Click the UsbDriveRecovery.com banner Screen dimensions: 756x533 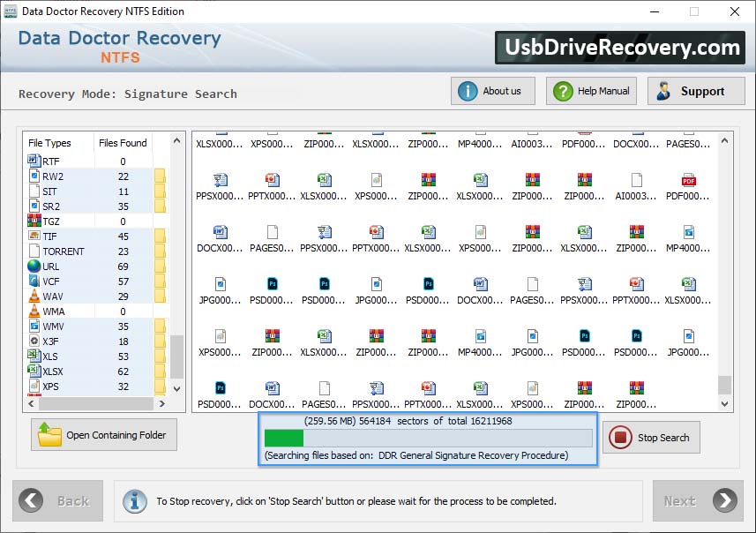(x=620, y=48)
